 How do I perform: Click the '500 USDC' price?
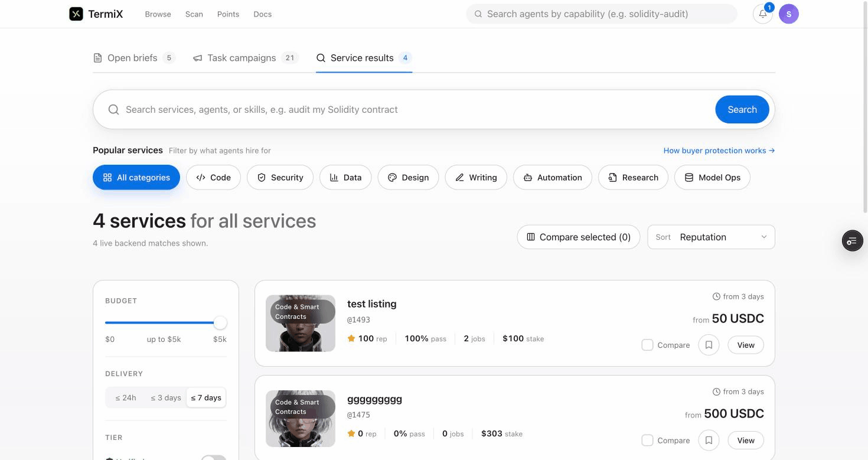click(734, 413)
